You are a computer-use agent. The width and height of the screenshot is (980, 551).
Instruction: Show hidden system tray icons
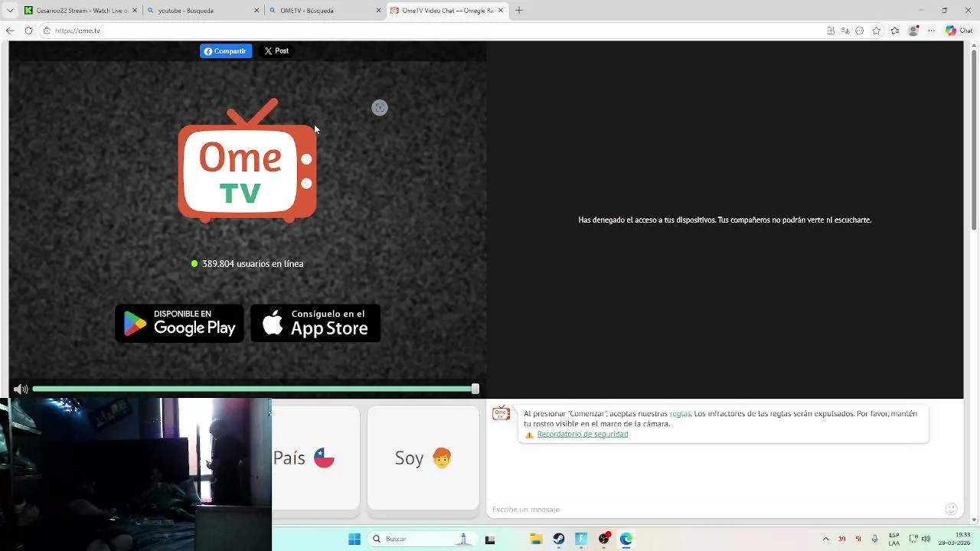pyautogui.click(x=825, y=539)
